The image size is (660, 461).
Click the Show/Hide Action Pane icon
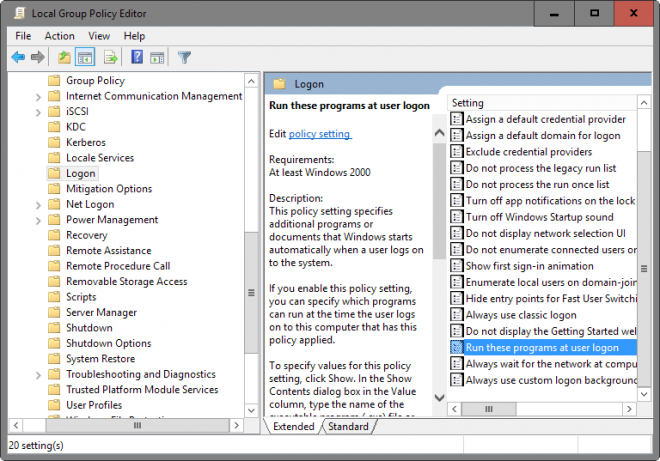(158, 57)
